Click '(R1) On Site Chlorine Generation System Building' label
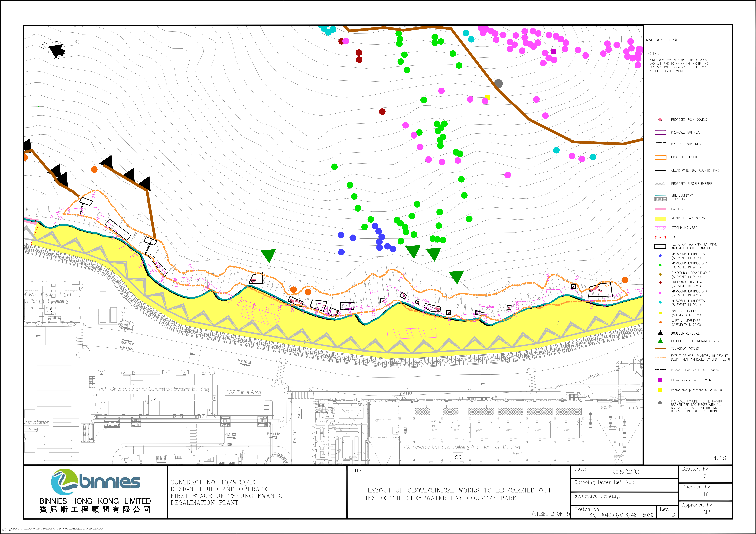 (154, 389)
